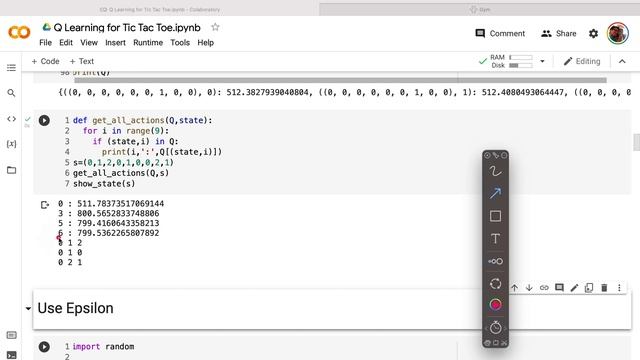Switch to the Gym browser tab
The width and height of the screenshot is (640, 360).
click(480, 9)
